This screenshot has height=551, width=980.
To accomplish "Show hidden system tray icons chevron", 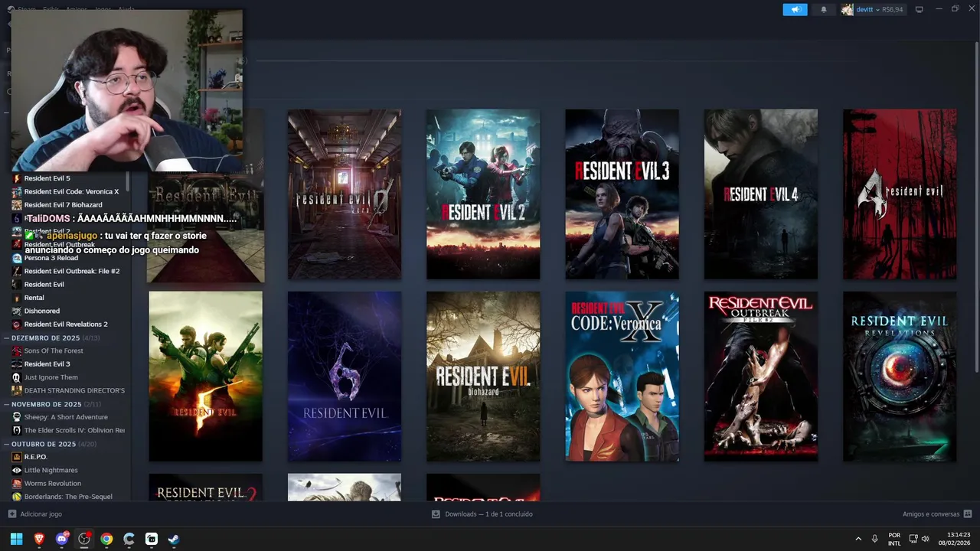I will click(858, 539).
